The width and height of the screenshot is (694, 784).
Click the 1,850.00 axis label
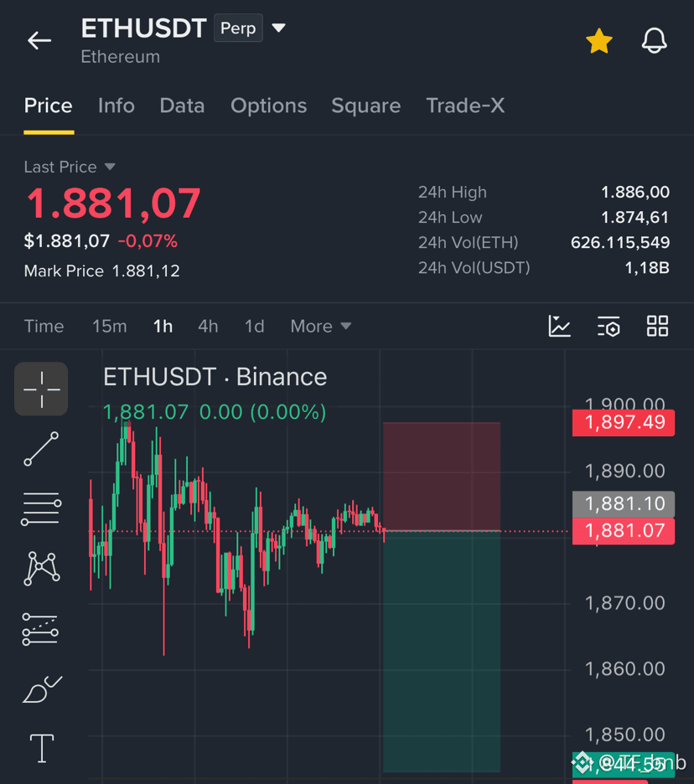pos(625,735)
